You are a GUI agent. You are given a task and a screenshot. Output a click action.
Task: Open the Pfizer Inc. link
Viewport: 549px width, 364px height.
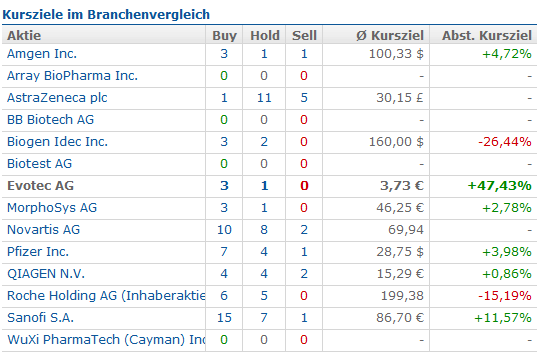pos(38,252)
